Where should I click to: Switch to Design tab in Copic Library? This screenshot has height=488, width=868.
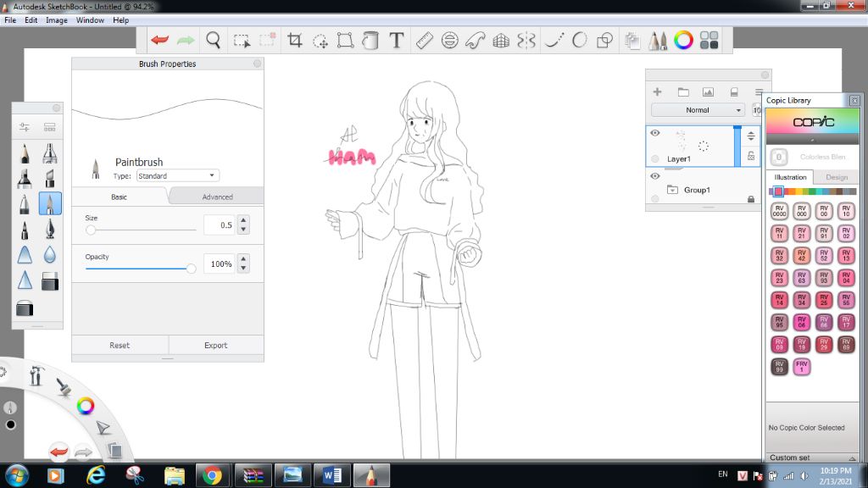(x=837, y=177)
